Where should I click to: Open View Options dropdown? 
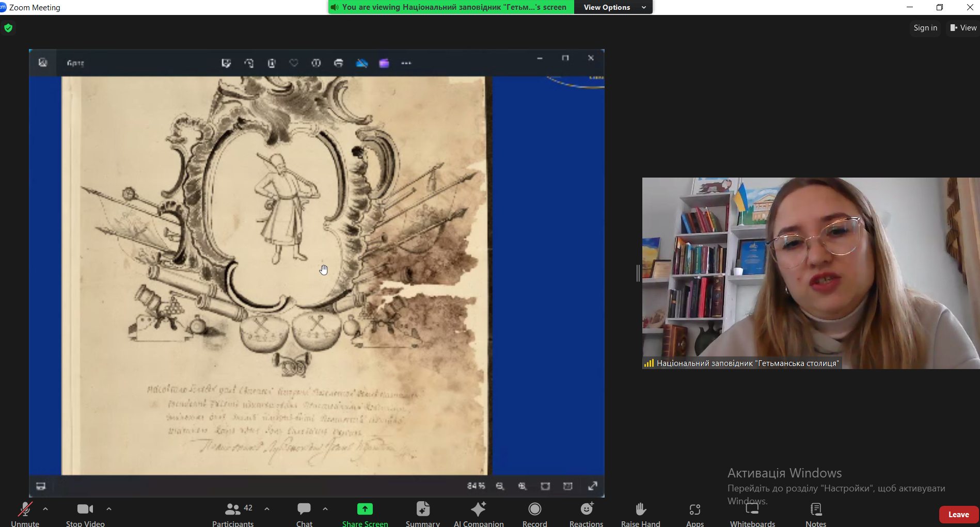(614, 7)
